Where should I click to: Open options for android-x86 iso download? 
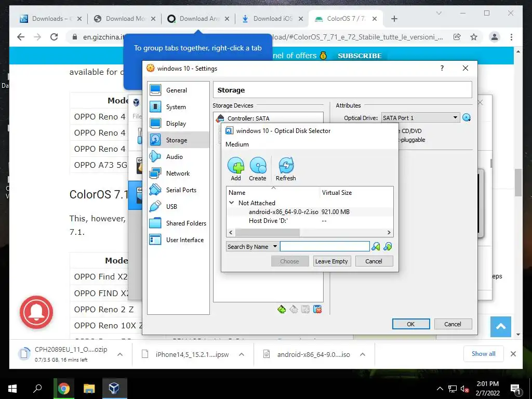[x=362, y=354]
